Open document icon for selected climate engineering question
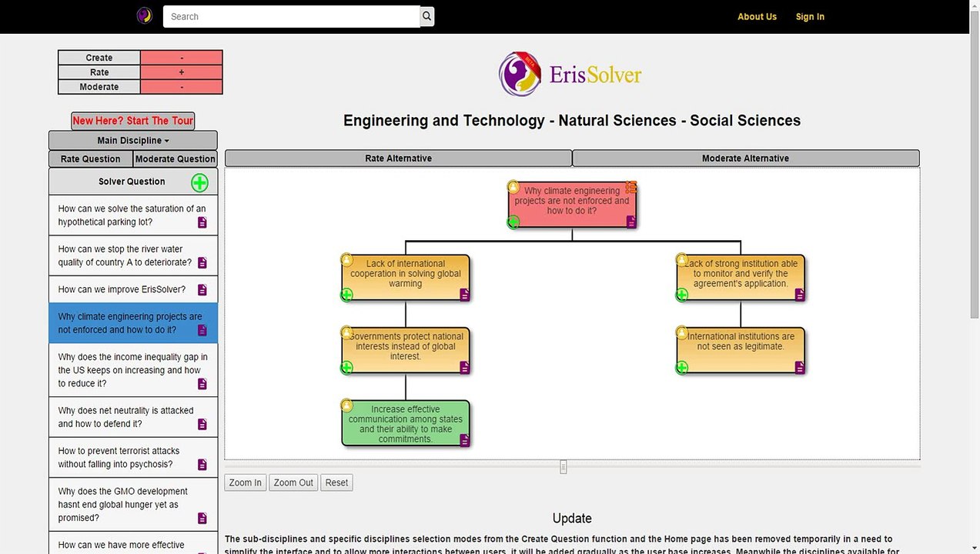The height and width of the screenshot is (554, 980). click(202, 330)
